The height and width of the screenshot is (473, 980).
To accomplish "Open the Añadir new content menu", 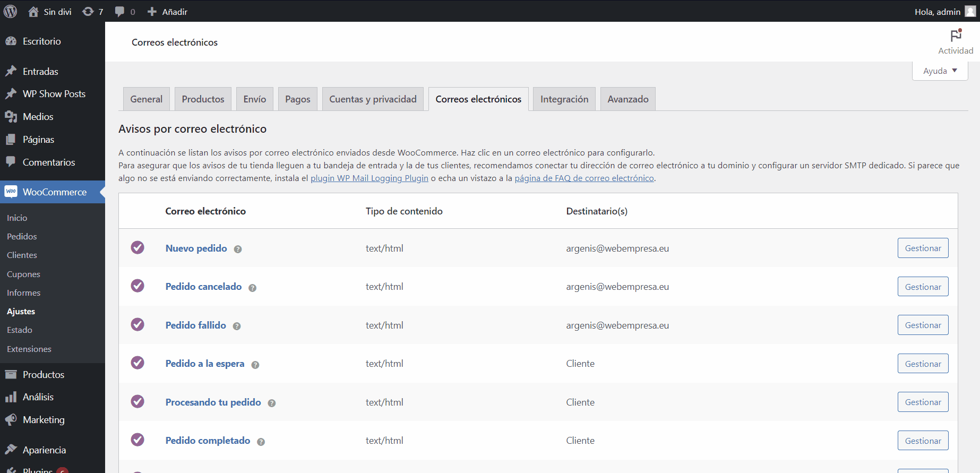I will tap(167, 12).
